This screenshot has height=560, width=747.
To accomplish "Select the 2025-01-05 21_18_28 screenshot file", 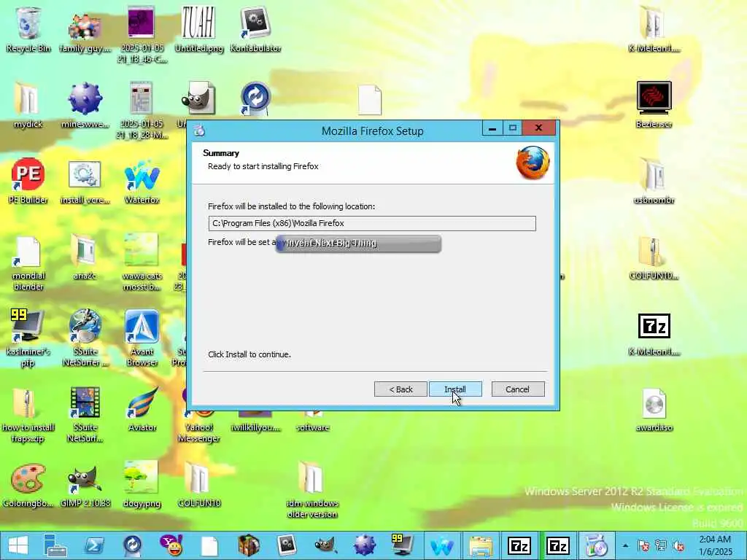I will (x=142, y=111).
